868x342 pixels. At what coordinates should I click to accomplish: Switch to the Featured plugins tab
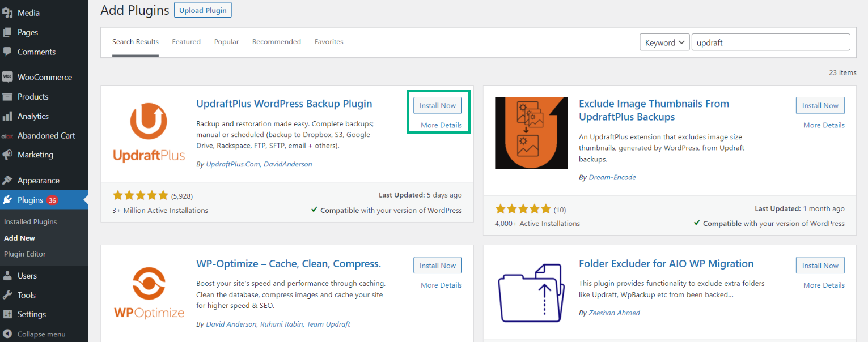click(186, 41)
